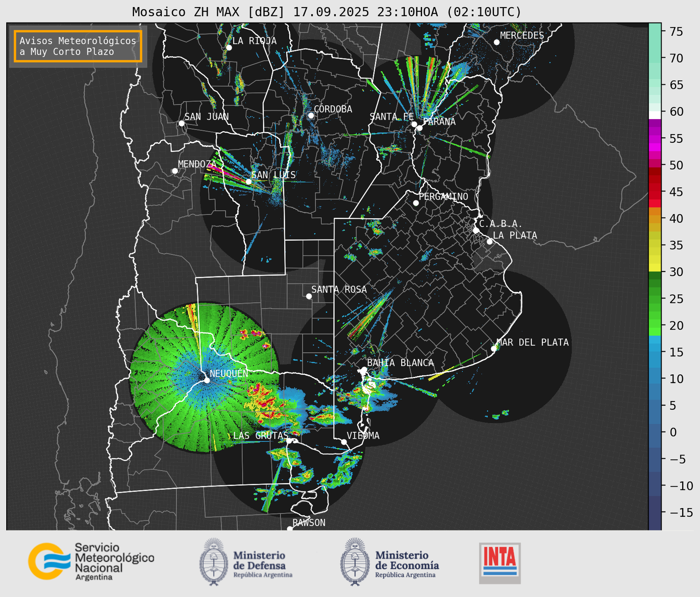Viewport: 700px width, 597px height.
Task: Click the green 25 dBZ color band
Action: pos(655,298)
